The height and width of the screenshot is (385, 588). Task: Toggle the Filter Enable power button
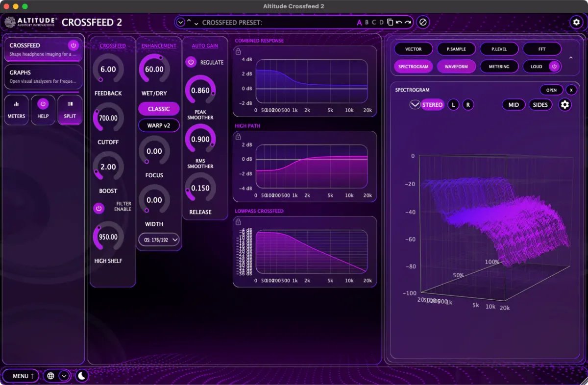pos(99,209)
